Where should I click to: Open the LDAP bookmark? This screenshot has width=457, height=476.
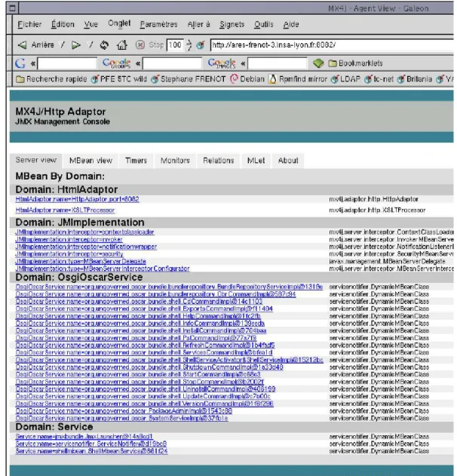[346, 79]
